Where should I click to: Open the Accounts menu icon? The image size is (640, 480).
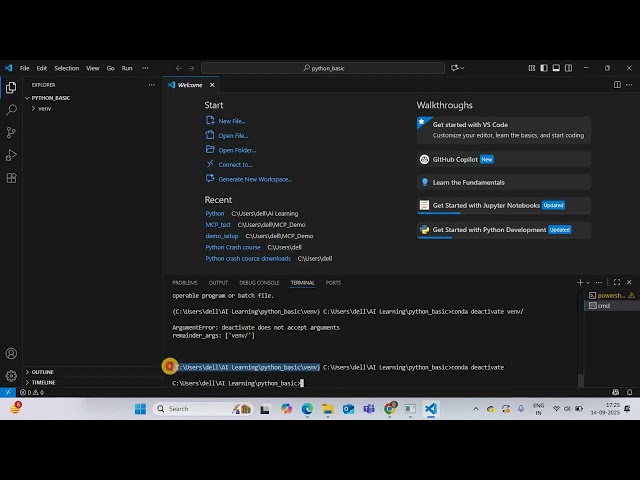tap(11, 353)
